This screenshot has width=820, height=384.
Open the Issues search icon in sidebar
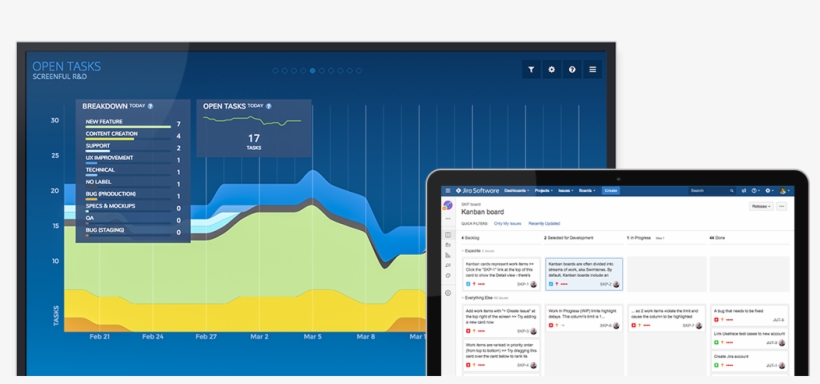pos(448,265)
